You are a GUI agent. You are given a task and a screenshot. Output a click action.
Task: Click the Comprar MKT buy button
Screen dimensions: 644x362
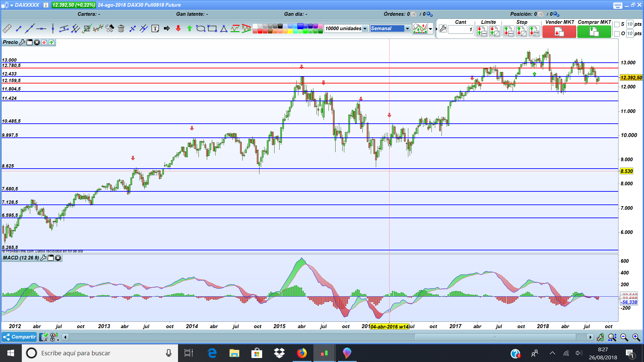(x=594, y=32)
